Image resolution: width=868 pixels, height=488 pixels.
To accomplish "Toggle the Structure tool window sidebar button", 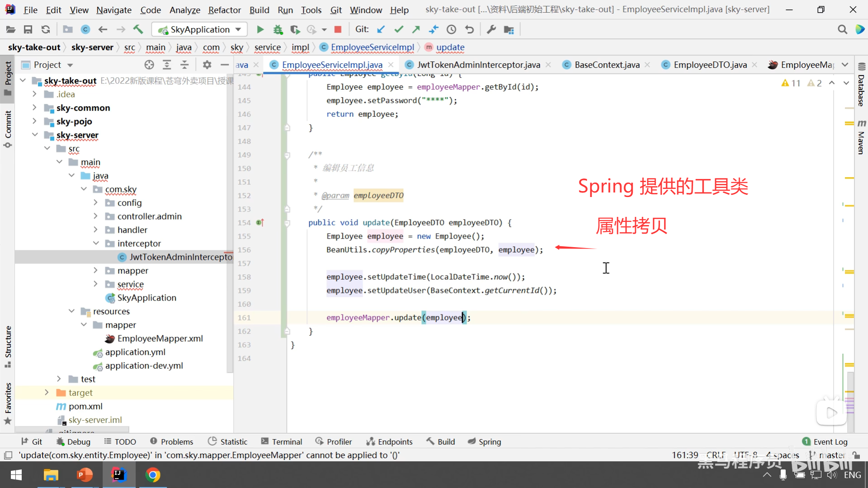I will tap(8, 346).
